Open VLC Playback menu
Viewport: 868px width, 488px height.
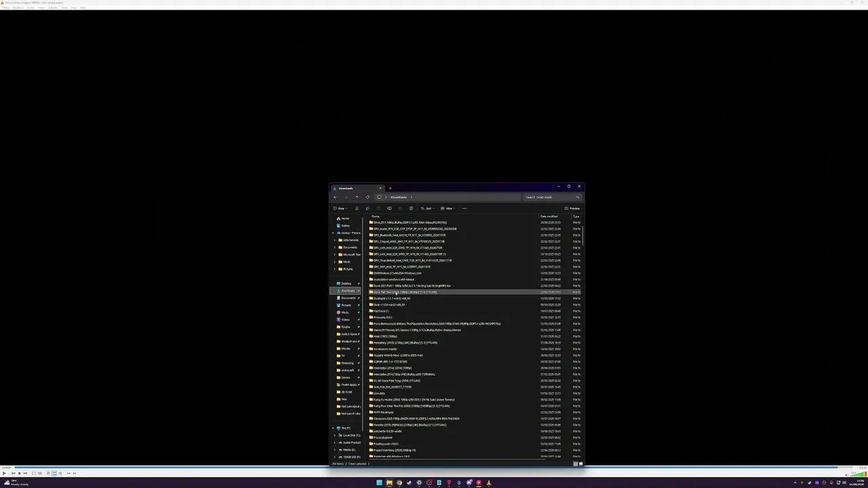[x=18, y=7]
